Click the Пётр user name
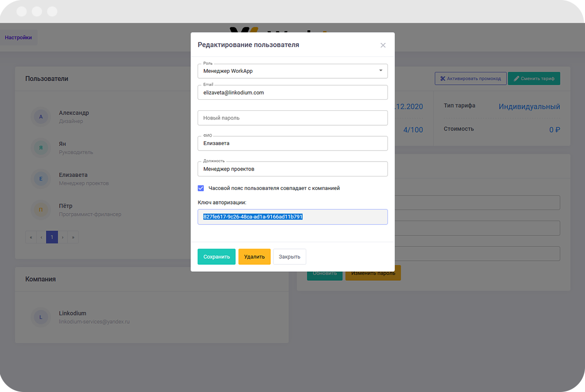The height and width of the screenshot is (392, 585). (66, 205)
